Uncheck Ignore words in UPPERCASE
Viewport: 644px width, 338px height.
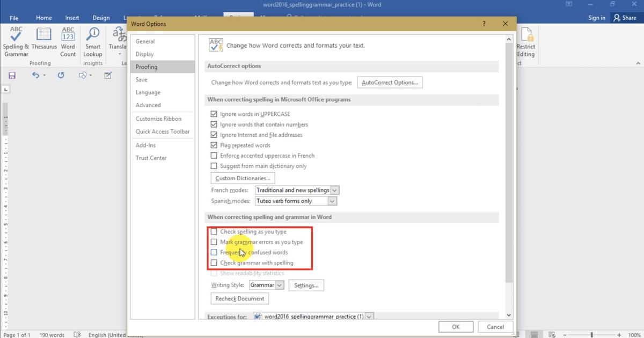[x=214, y=114]
